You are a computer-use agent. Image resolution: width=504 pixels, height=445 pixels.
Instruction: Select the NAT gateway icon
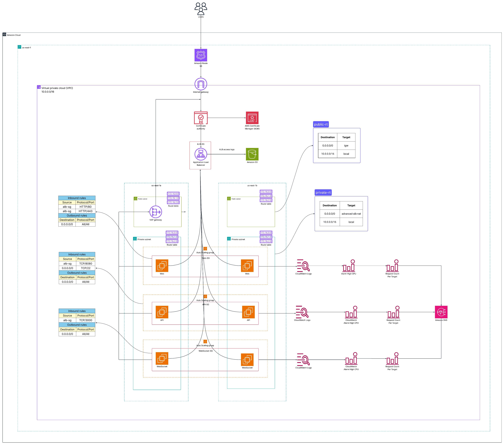[x=156, y=212]
